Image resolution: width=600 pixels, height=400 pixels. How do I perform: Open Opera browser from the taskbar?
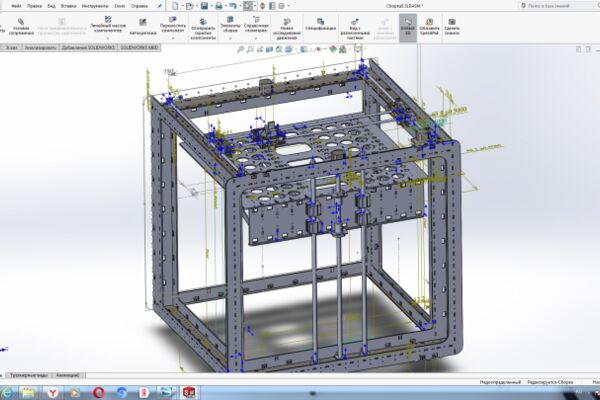[99, 393]
